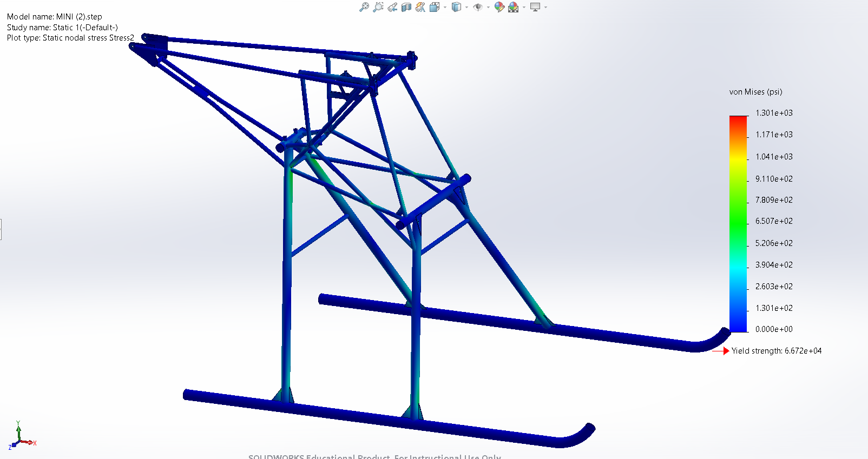The height and width of the screenshot is (459, 868).
Task: Expand View Orientation dropdown arrow
Action: 445,7
